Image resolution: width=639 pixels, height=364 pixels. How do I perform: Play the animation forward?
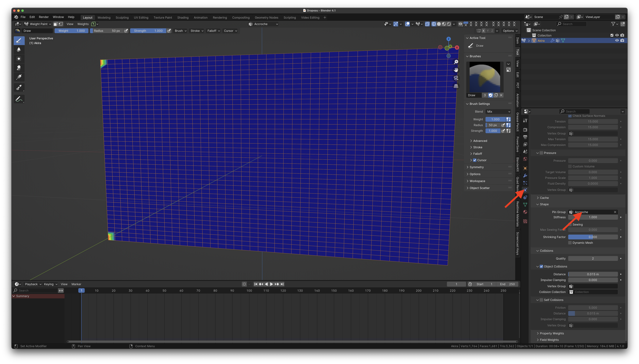point(271,284)
